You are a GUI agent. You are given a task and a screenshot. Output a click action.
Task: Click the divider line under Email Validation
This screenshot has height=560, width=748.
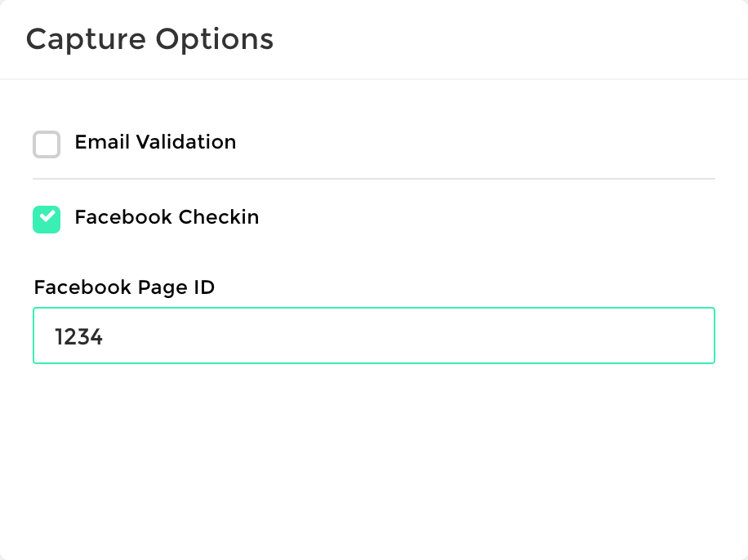(373, 178)
